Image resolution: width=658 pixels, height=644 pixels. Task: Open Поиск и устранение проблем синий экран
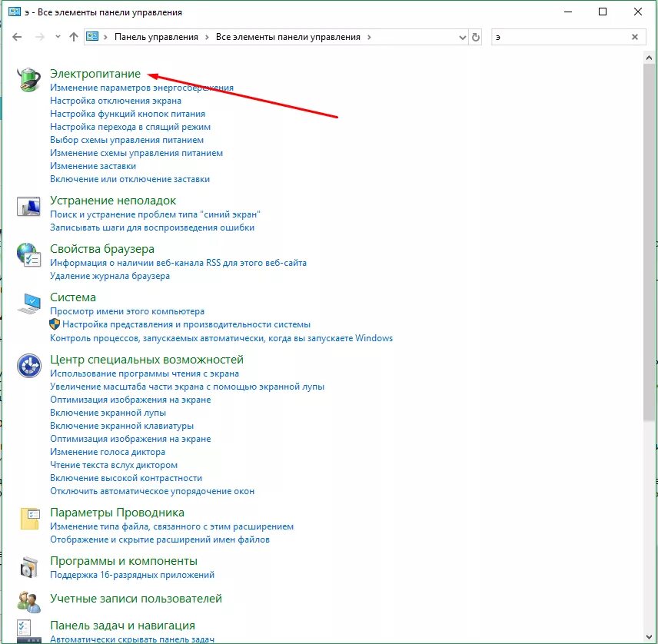coord(155,214)
